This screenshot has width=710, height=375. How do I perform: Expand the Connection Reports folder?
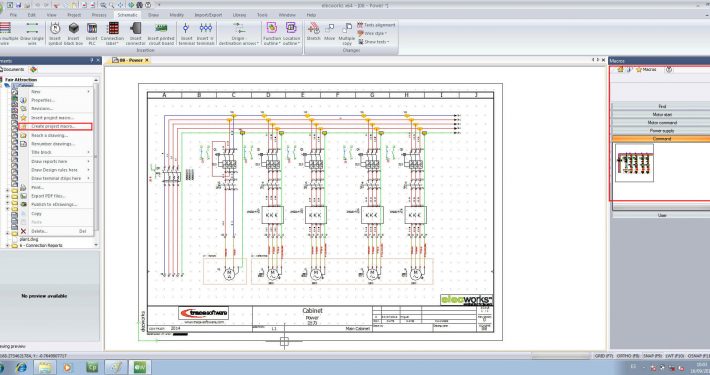pyautogui.click(x=7, y=245)
